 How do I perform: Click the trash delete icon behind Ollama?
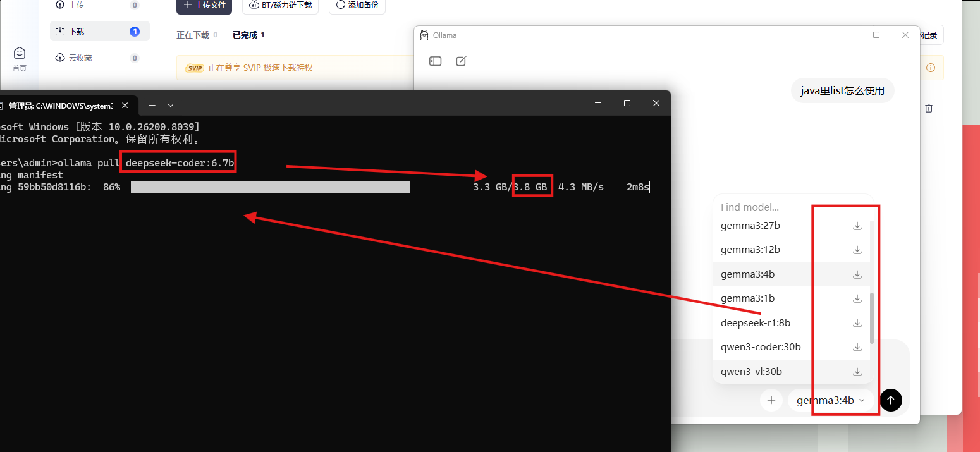coord(929,108)
